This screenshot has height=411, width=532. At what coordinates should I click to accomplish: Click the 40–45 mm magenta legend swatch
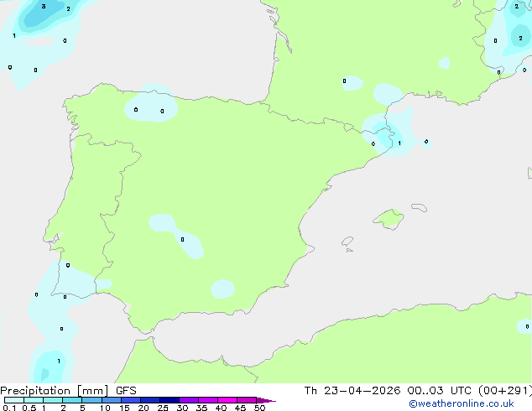pos(227,400)
